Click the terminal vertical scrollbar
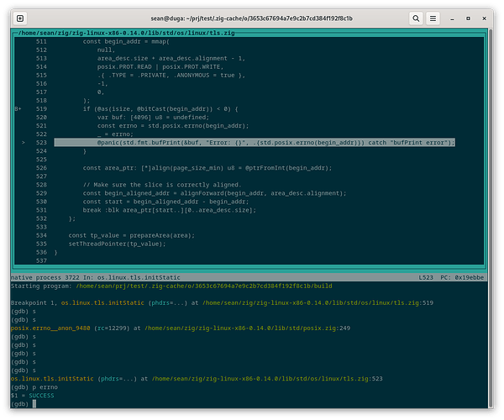Viewport: 504px width, 420px height. pos(491,218)
